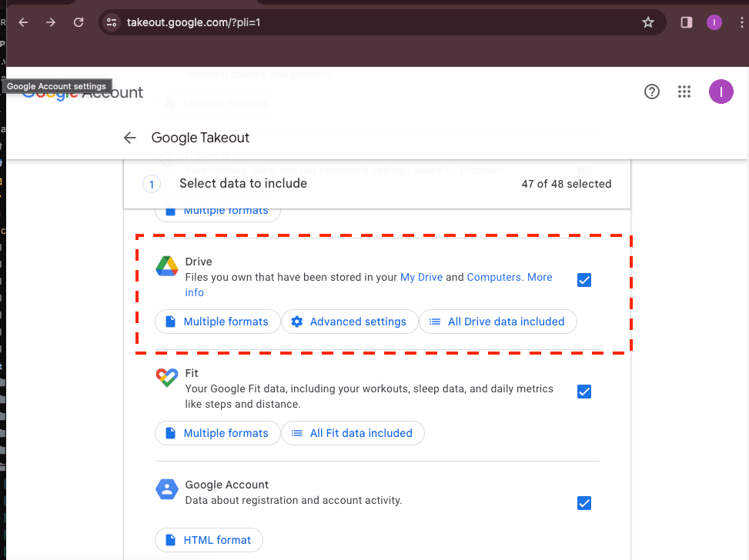749x560 pixels.
Task: Click the address bar URL
Action: [x=193, y=22]
